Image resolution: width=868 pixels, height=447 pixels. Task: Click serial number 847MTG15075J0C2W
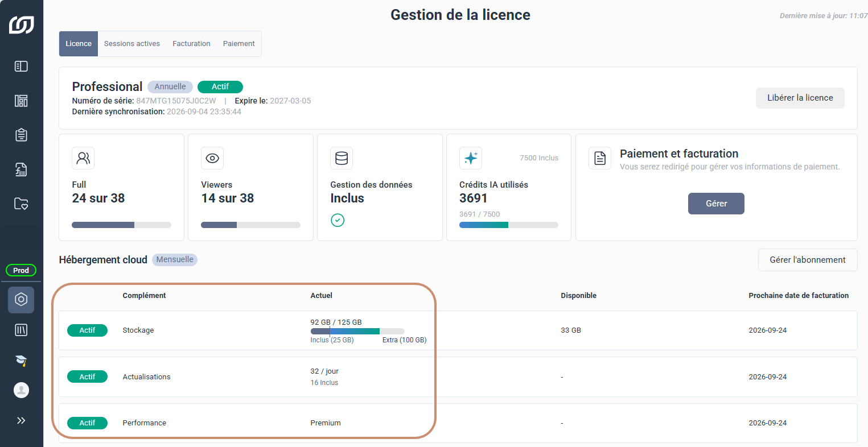tap(176, 101)
